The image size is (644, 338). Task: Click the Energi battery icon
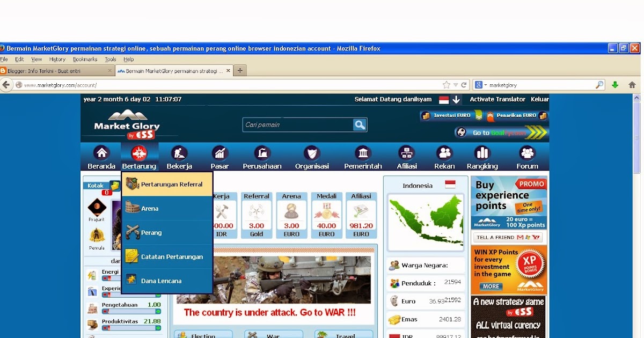tap(92, 275)
